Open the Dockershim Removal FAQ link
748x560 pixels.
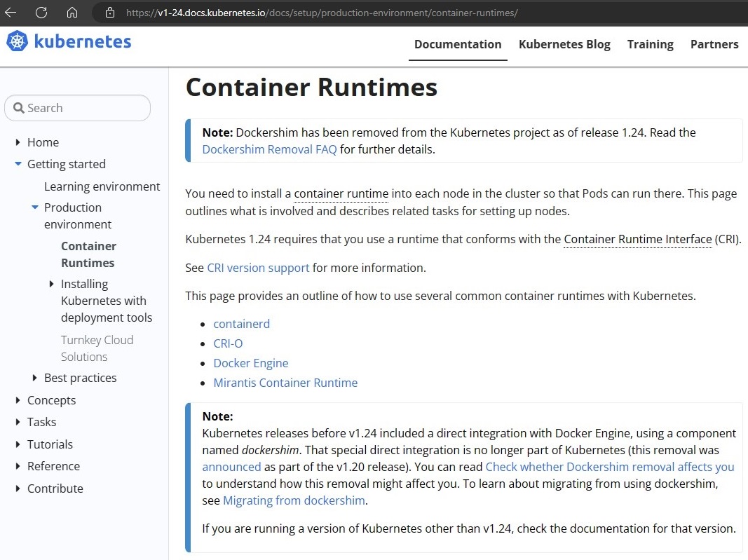[269, 149]
